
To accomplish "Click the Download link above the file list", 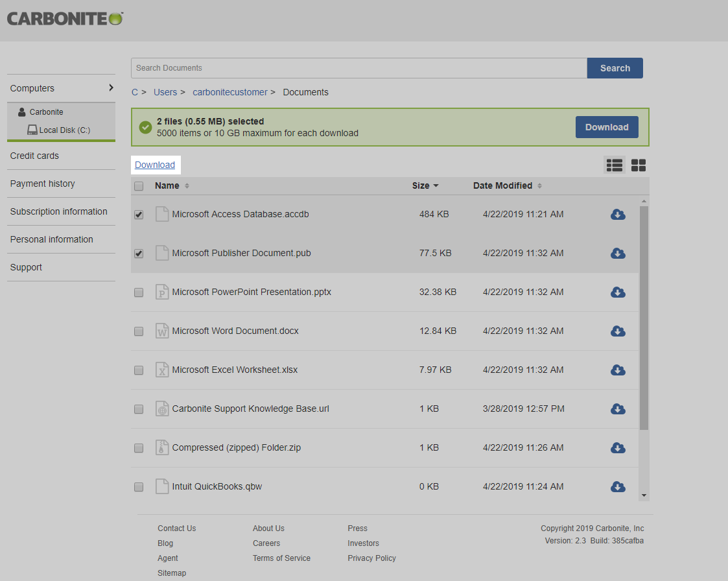I will [x=155, y=165].
